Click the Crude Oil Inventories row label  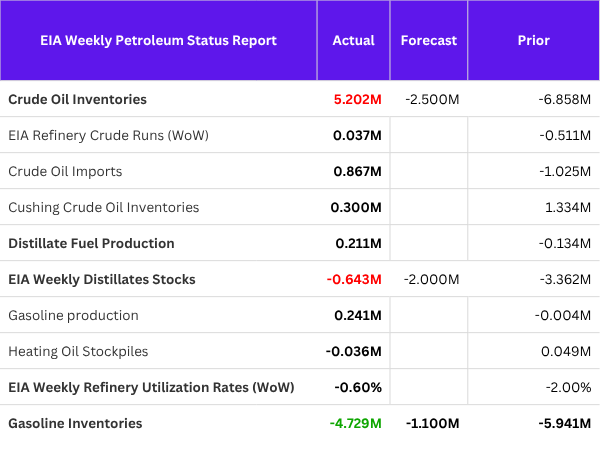78,99
